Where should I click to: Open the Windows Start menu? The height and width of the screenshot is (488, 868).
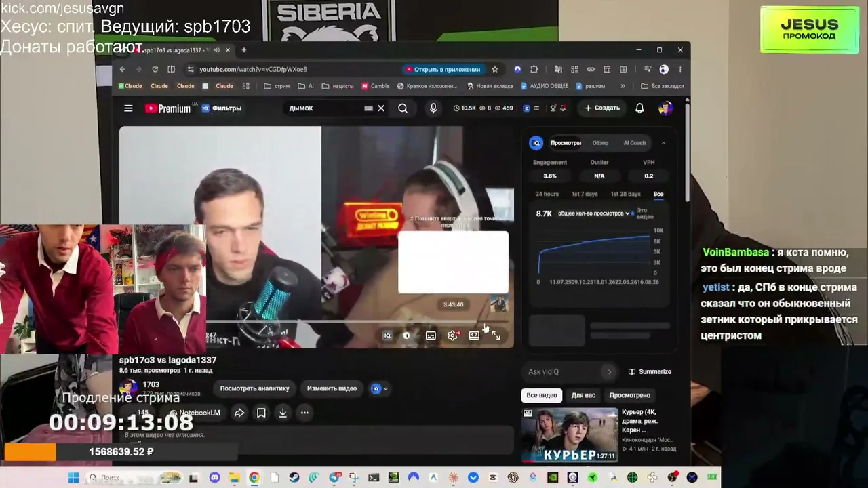[73, 478]
